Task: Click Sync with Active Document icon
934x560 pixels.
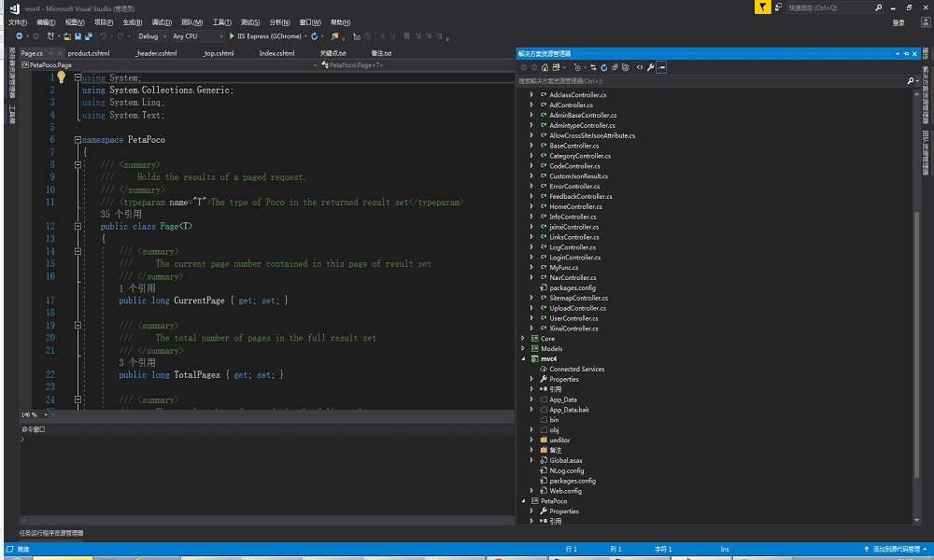Action: tap(593, 67)
